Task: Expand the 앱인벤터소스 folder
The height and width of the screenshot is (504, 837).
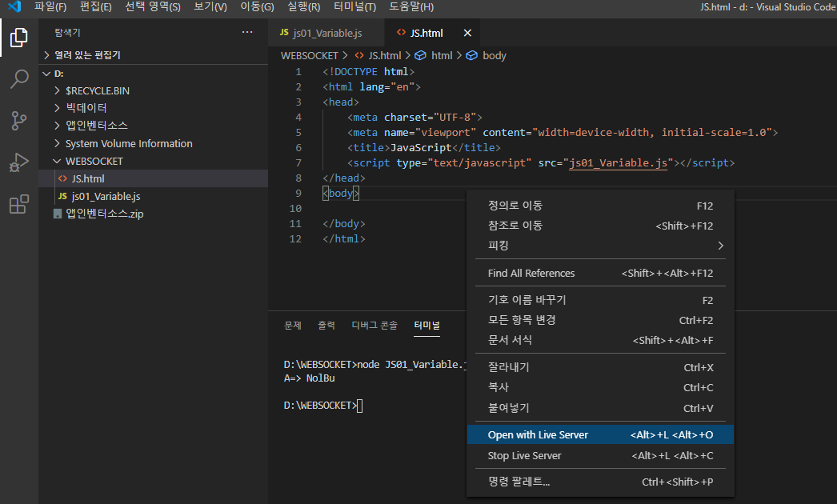Action: (57, 126)
